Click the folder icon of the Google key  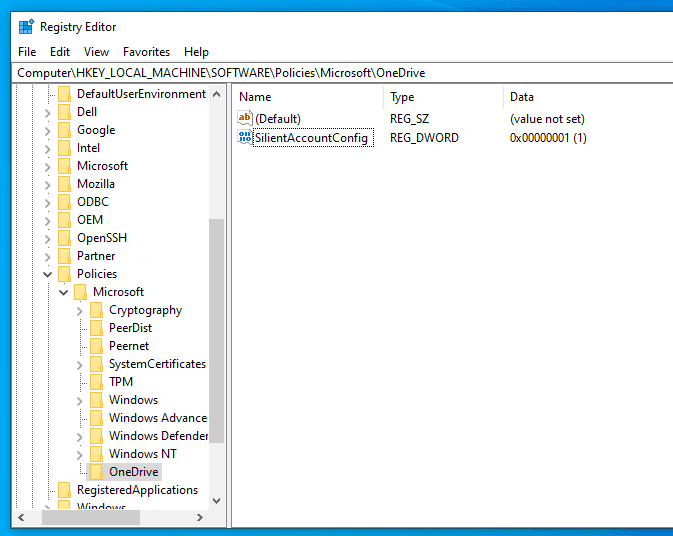[x=64, y=130]
